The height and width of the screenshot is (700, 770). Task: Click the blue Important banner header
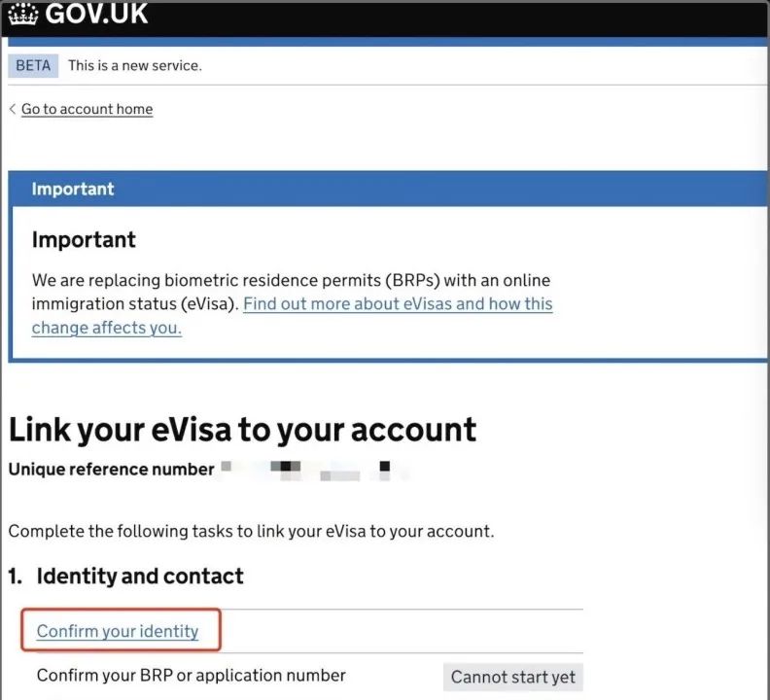tap(388, 189)
